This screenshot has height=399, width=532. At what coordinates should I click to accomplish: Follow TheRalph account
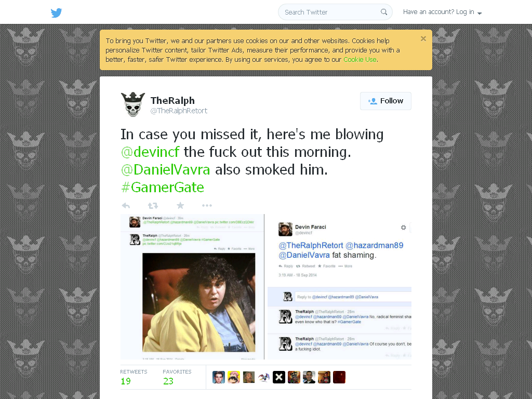(x=385, y=101)
